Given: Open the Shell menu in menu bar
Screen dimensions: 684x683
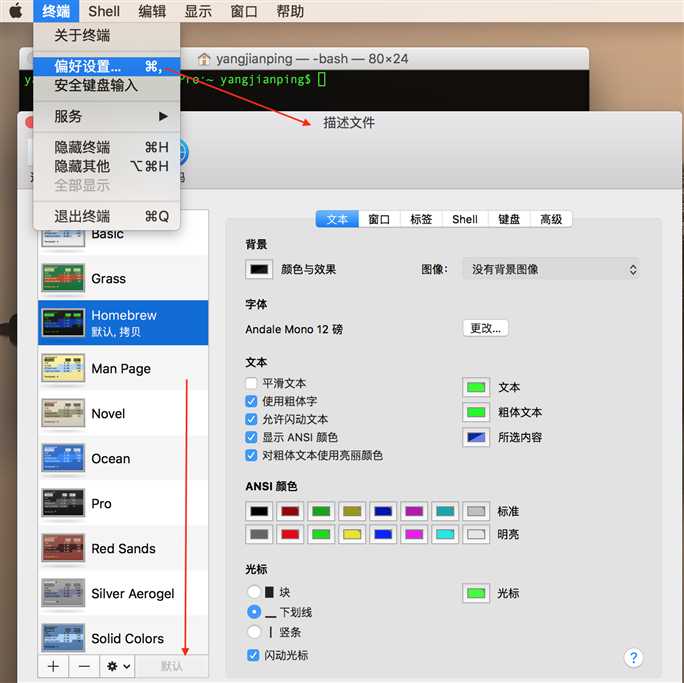Looking at the screenshot, I should point(104,11).
